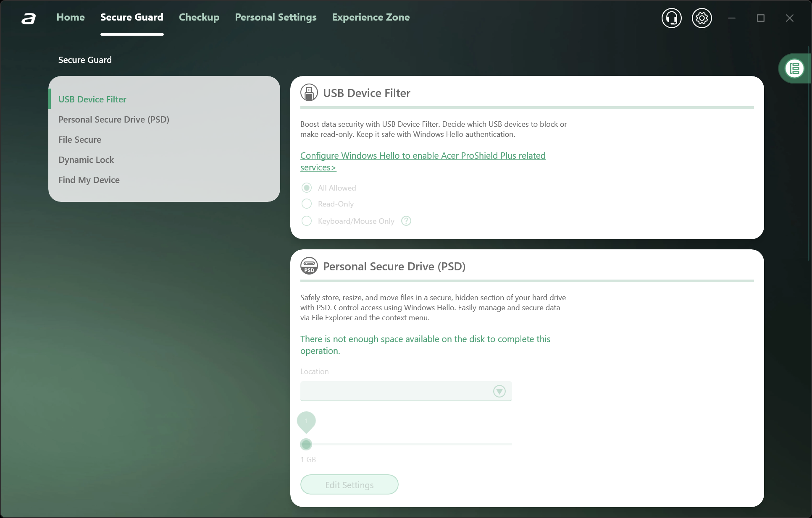Go to Experience Zone tab
The image size is (812, 518).
[x=371, y=17]
